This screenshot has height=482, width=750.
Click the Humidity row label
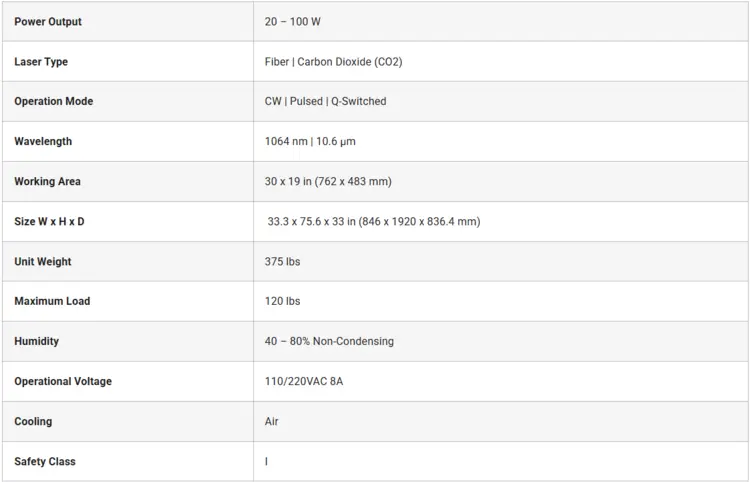click(x=36, y=341)
